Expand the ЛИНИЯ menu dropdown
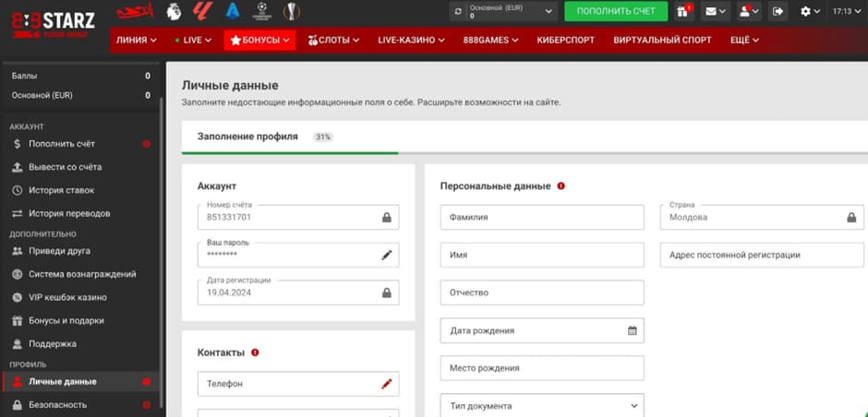 (x=136, y=40)
